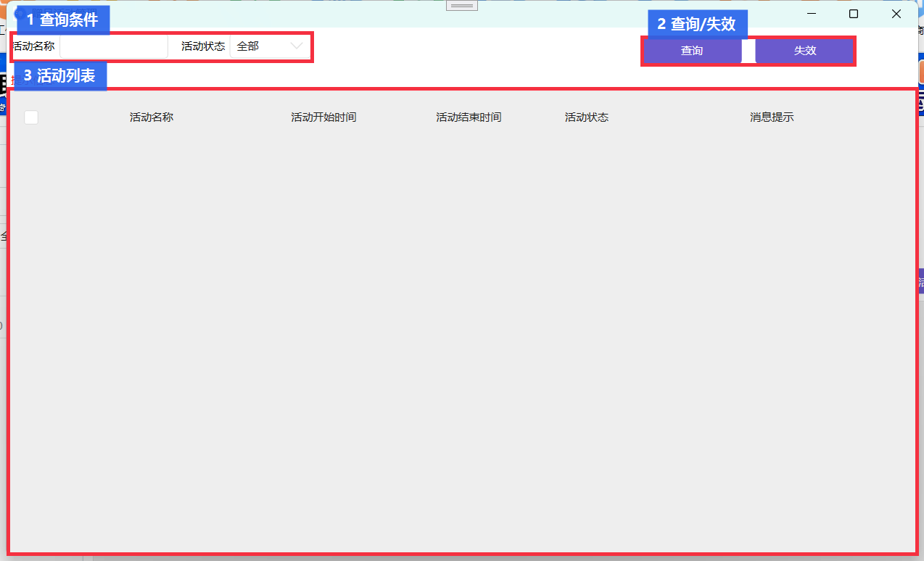
Task: Toggle the select-all checkbox in the table header
Action: tap(31, 117)
